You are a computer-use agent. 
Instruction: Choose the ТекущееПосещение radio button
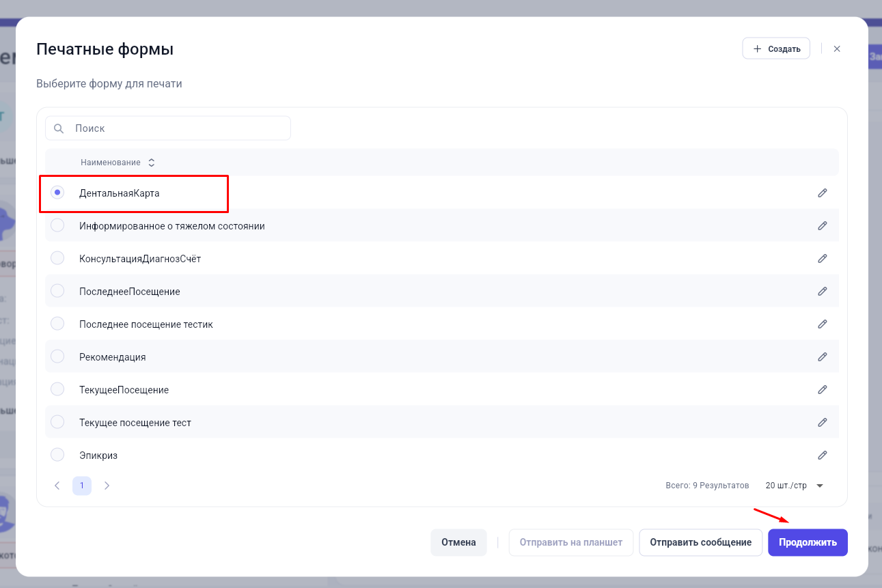[x=57, y=390]
